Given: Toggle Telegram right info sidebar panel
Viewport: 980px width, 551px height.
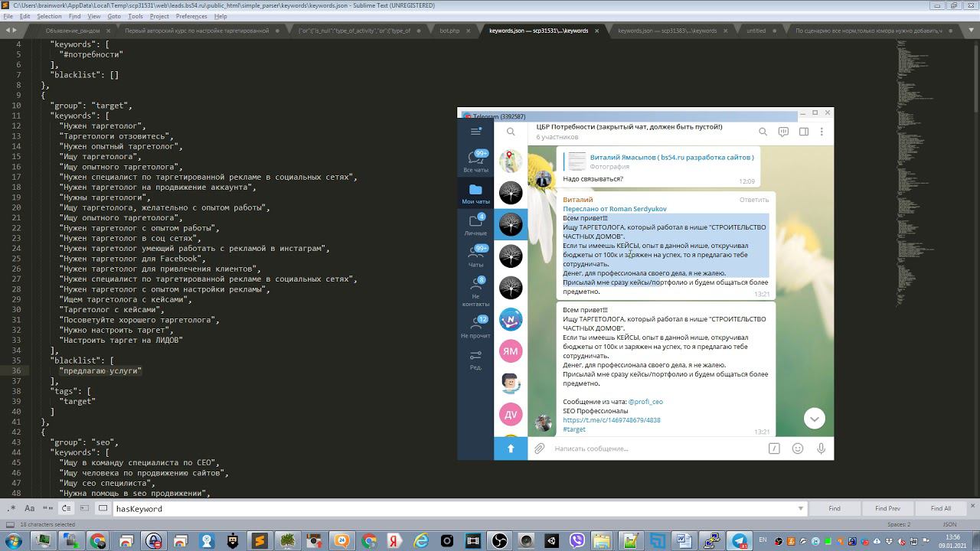Looking at the screenshot, I should (804, 132).
